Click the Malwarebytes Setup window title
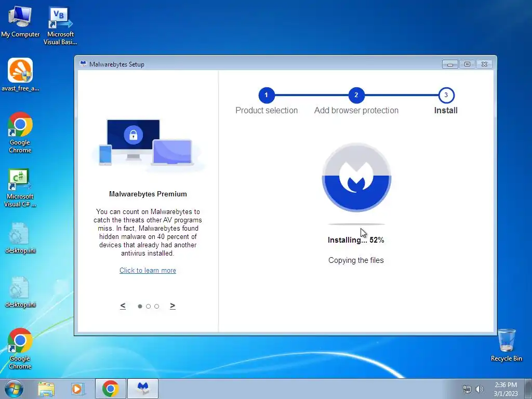The height and width of the screenshot is (399, 532). point(117,64)
